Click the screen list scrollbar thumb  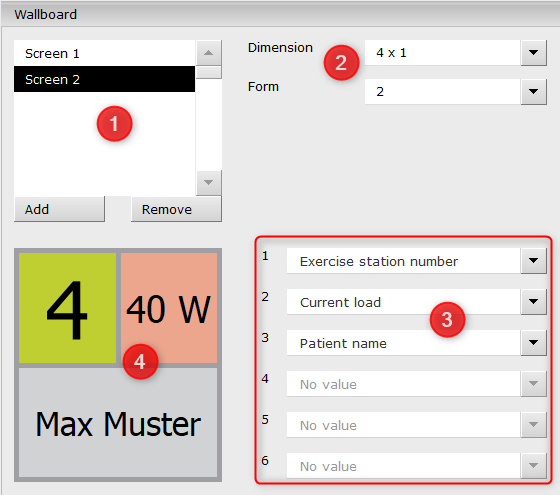[209, 72]
